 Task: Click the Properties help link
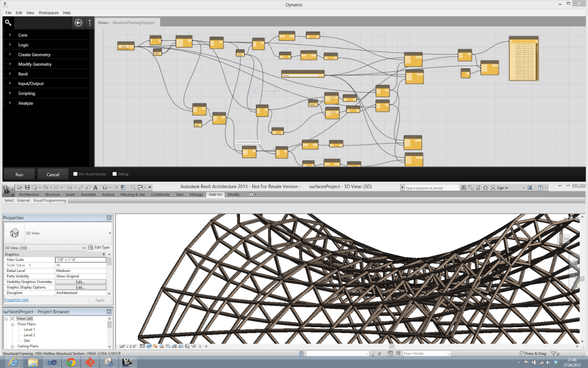pos(17,300)
